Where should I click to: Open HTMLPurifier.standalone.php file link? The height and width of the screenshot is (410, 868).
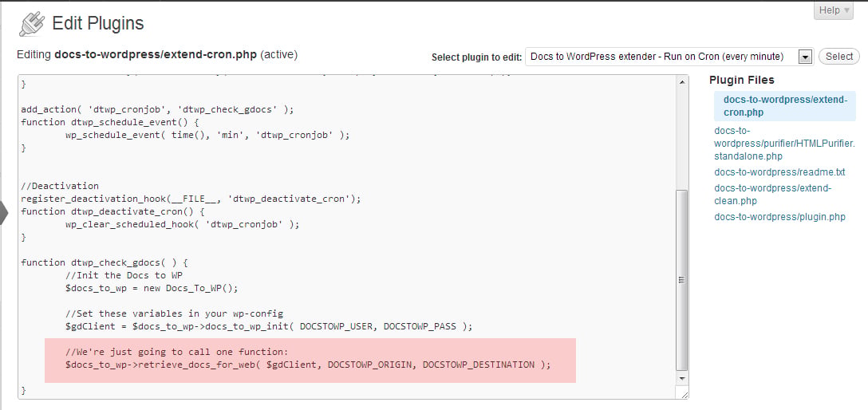point(784,144)
